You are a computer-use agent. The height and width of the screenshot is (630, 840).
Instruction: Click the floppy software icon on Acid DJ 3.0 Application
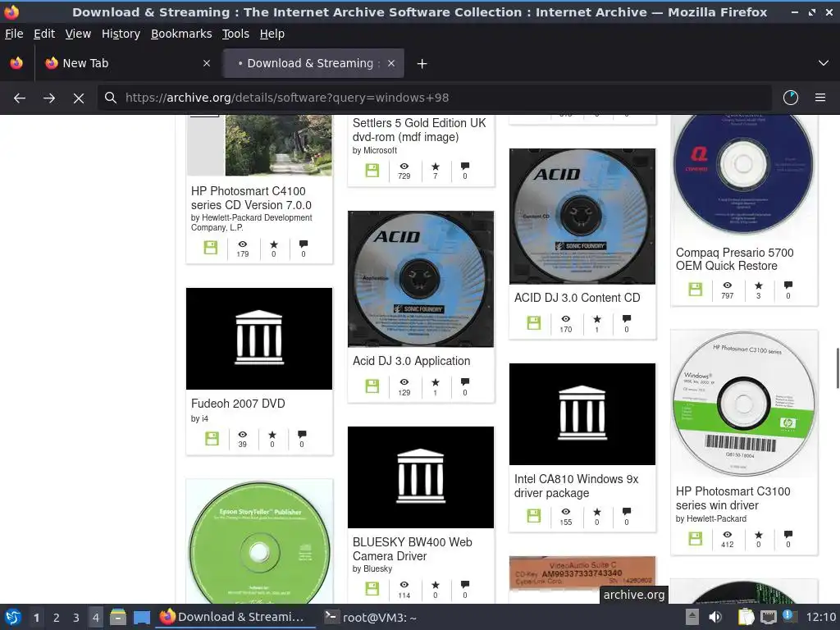[x=372, y=386]
